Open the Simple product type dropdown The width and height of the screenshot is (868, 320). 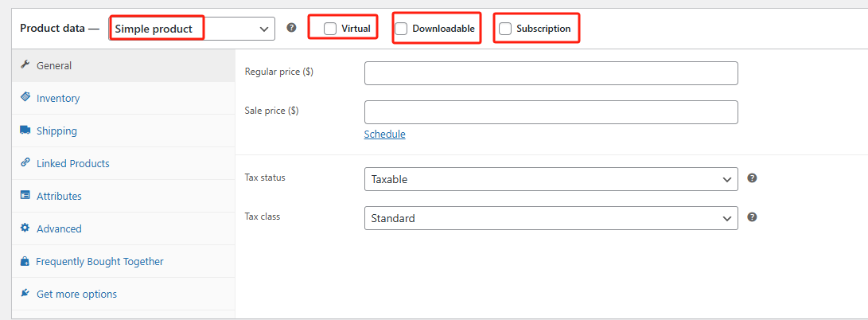[192, 29]
